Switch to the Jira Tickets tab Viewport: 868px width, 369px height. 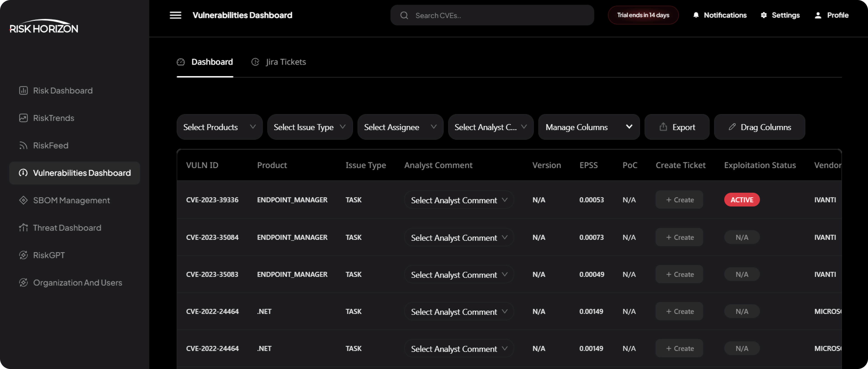[279, 62]
